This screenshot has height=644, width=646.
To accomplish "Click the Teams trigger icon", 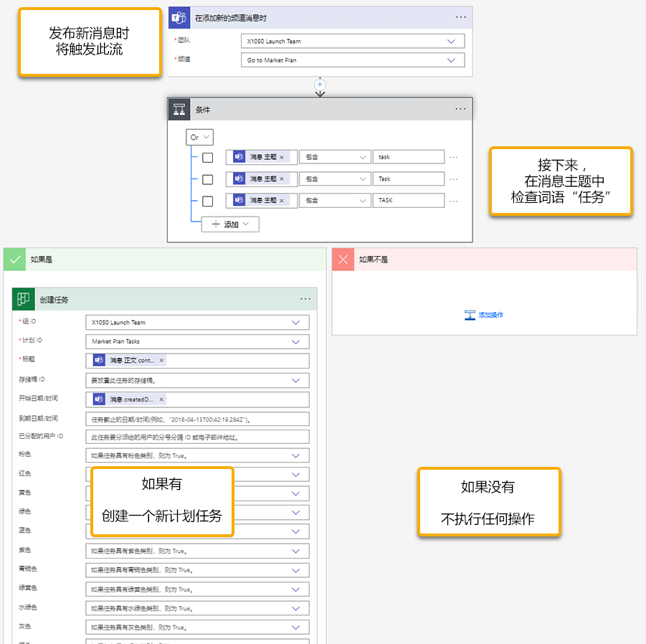I will point(179,18).
